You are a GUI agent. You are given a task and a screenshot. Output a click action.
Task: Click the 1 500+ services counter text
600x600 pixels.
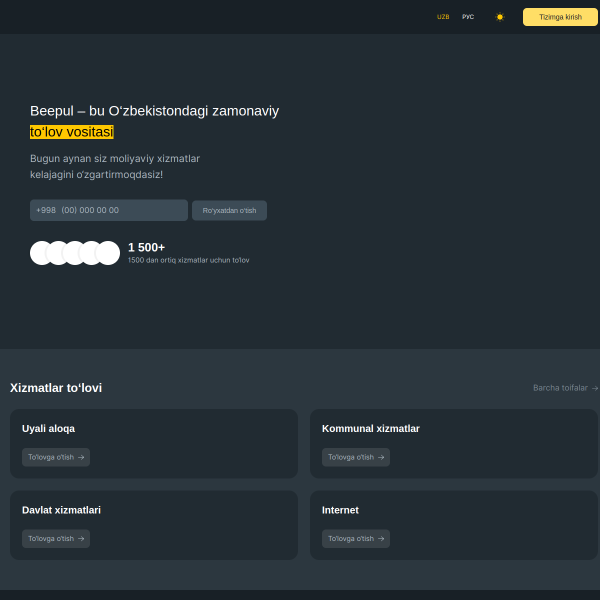click(147, 248)
